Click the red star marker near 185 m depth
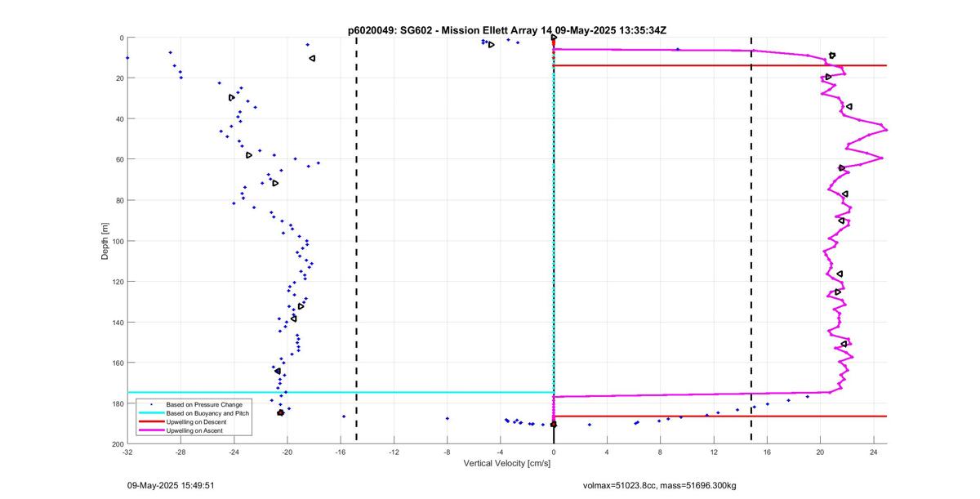980x499 pixels. (x=281, y=413)
